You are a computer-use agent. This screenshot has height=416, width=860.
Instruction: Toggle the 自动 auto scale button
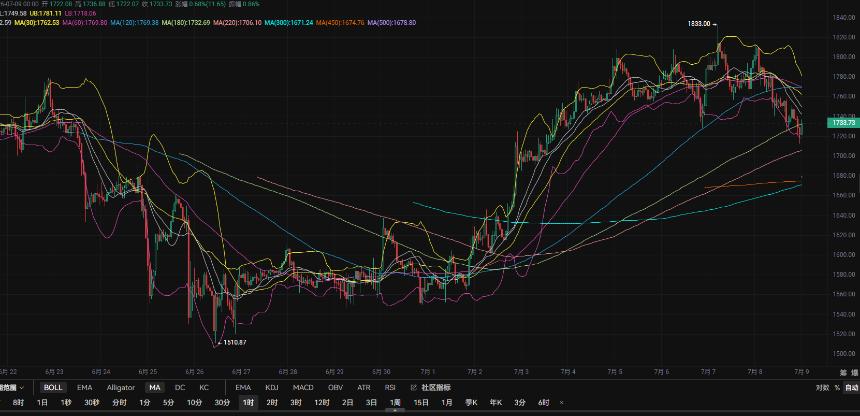click(852, 387)
